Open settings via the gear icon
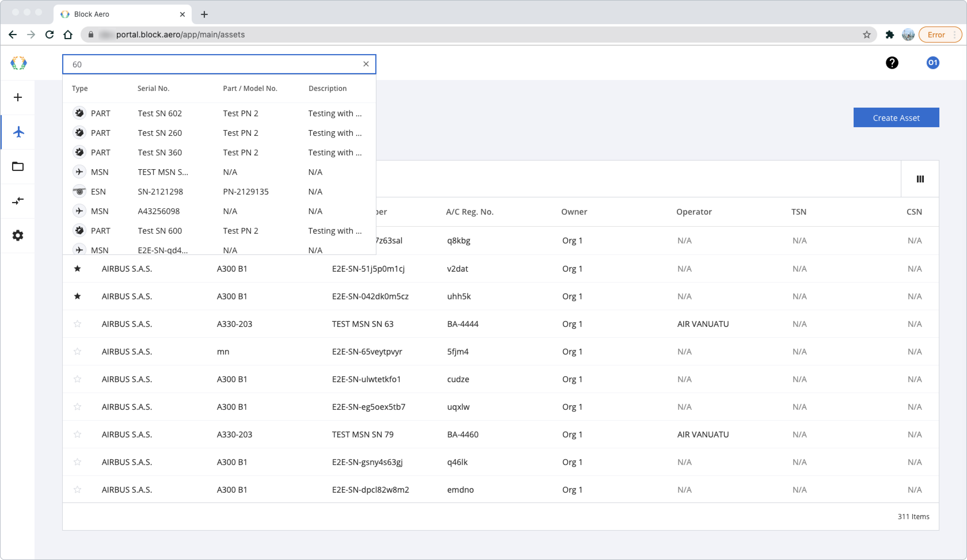 point(18,235)
